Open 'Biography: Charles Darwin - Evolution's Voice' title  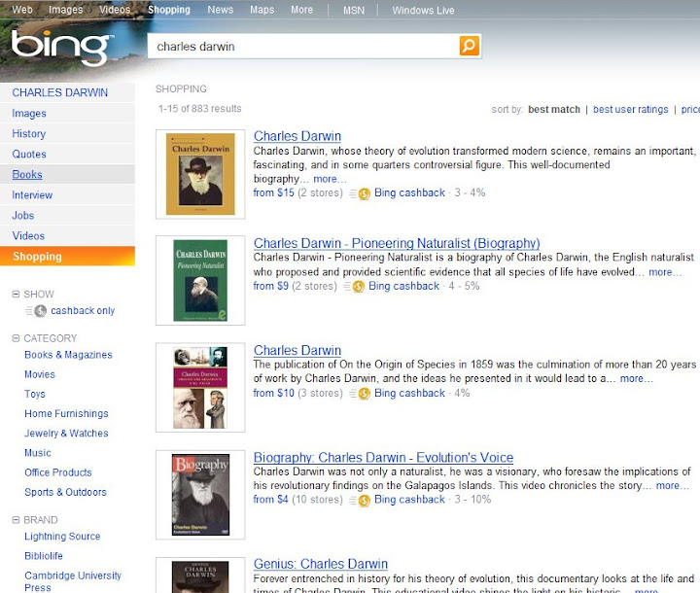(x=383, y=458)
